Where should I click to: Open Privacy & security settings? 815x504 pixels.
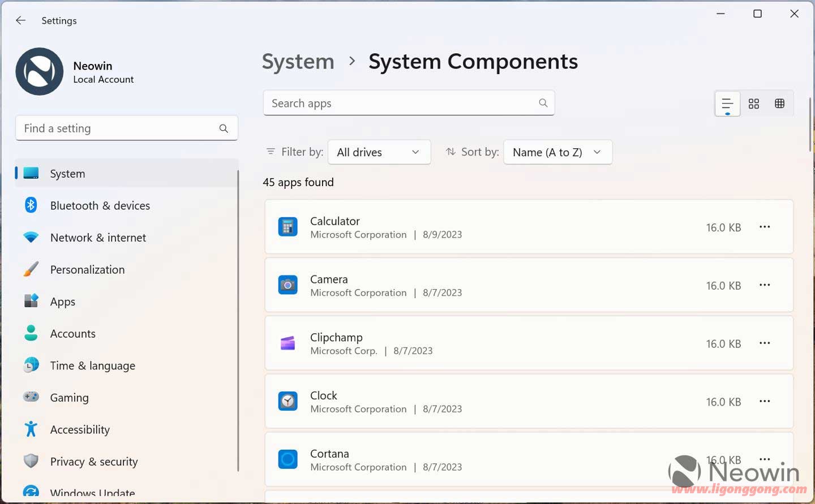pos(127,462)
